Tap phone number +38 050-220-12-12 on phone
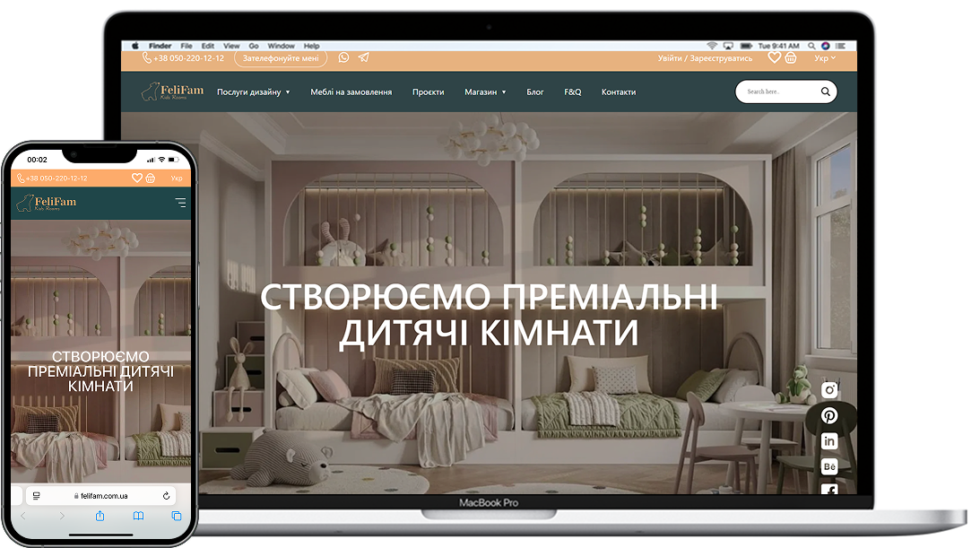 pyautogui.click(x=52, y=178)
